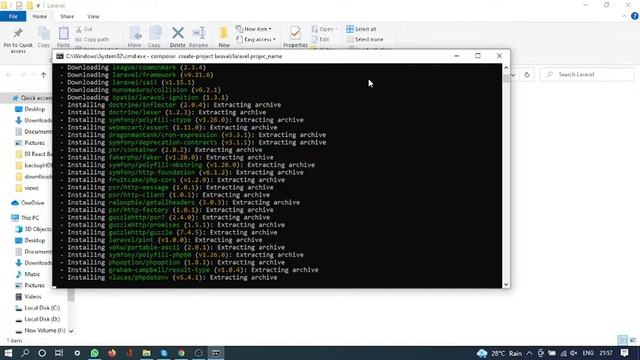
Task: Open WhatsApp from the taskbar
Action: click(95, 353)
